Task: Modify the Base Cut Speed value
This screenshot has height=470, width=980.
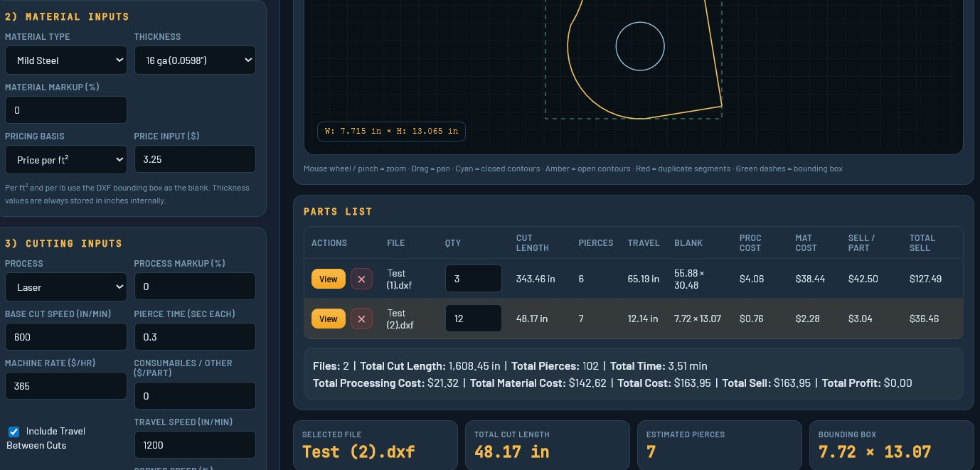Action: click(65, 336)
